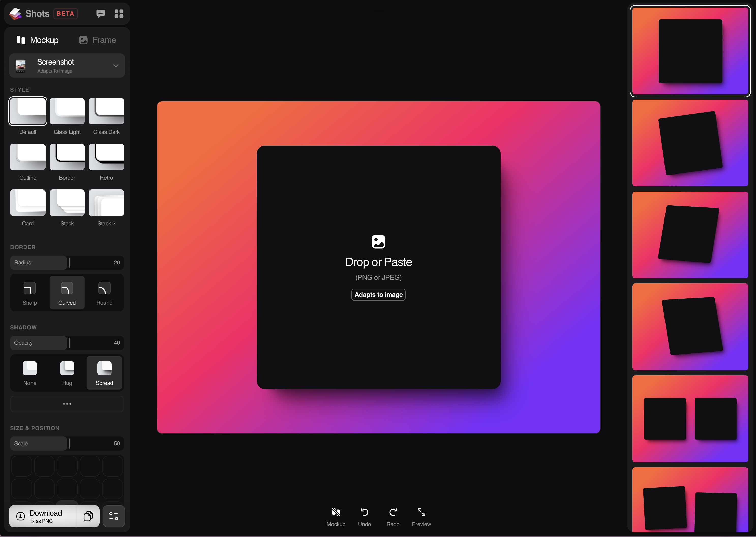Select the Sharp corner option

[x=30, y=293]
